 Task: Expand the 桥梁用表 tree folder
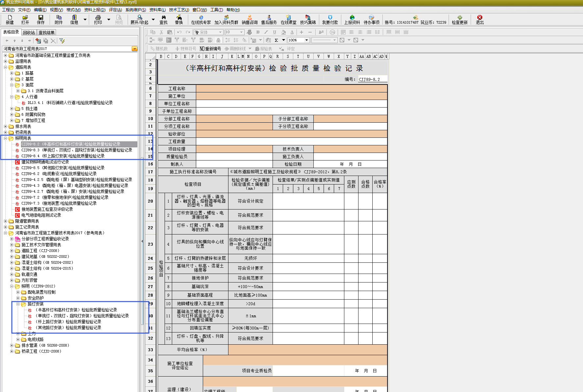(6, 133)
